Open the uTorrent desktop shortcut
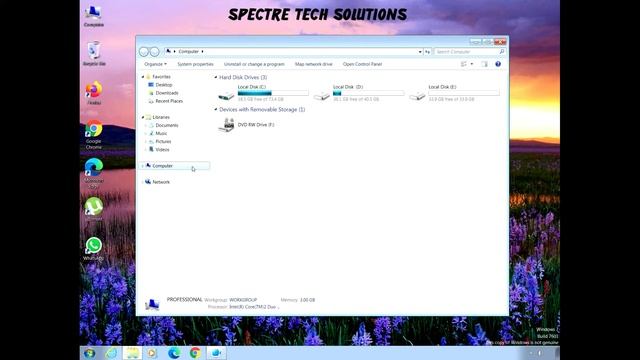 [x=94, y=209]
